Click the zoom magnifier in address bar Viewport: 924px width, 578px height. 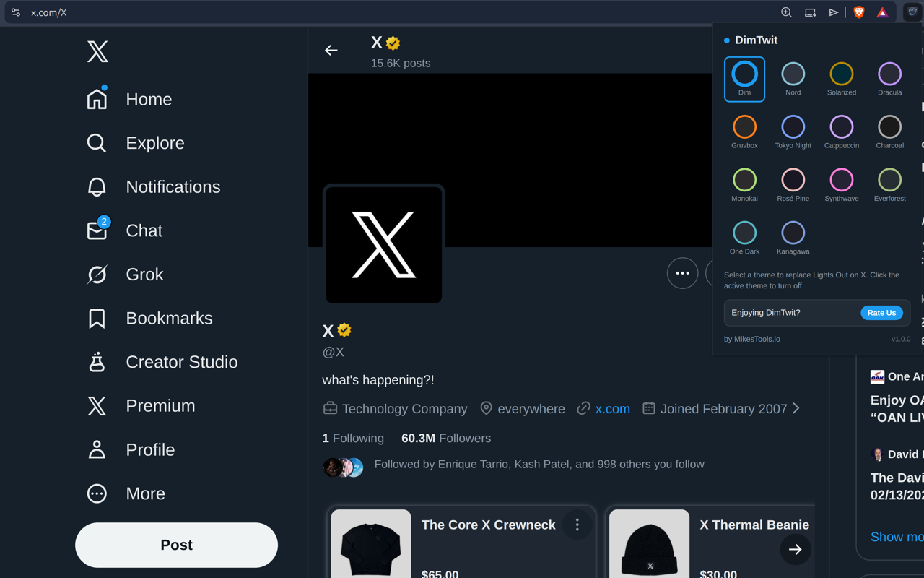pos(786,12)
